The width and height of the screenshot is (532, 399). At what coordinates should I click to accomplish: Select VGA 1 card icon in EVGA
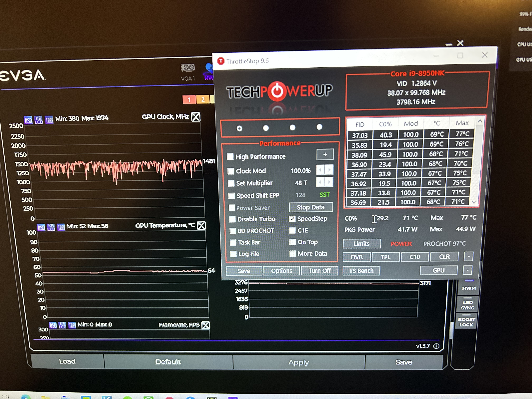(188, 72)
